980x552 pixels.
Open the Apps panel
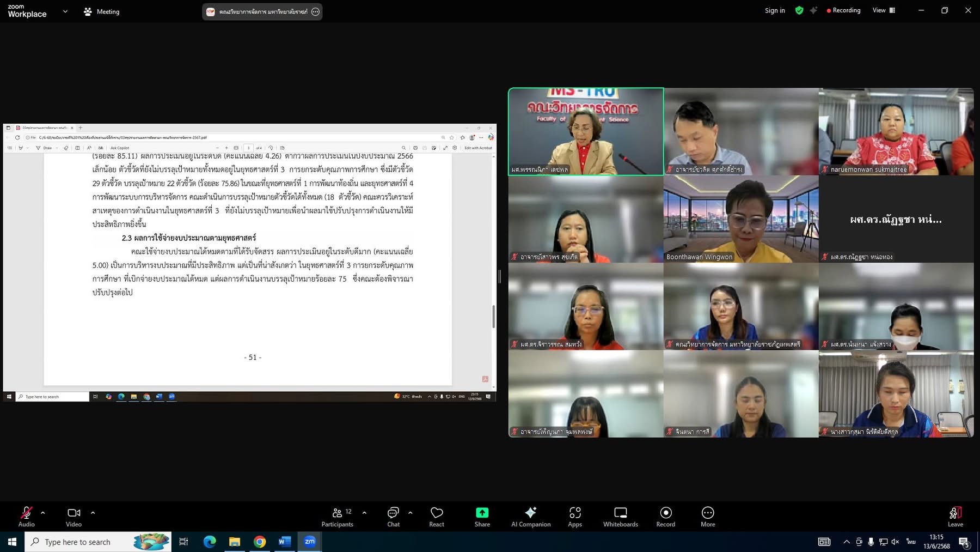click(x=575, y=517)
